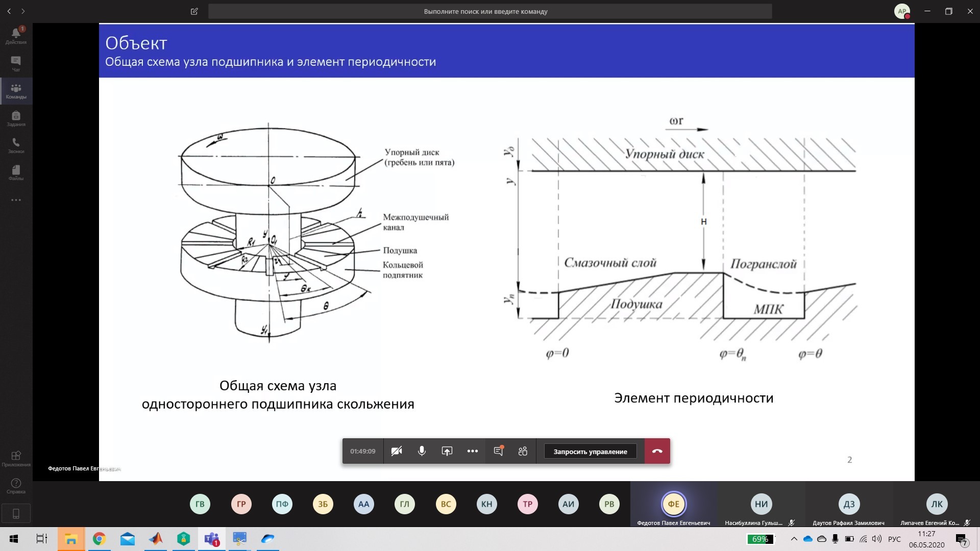
Task: Click the battery 69% indicator
Action: pos(760,539)
